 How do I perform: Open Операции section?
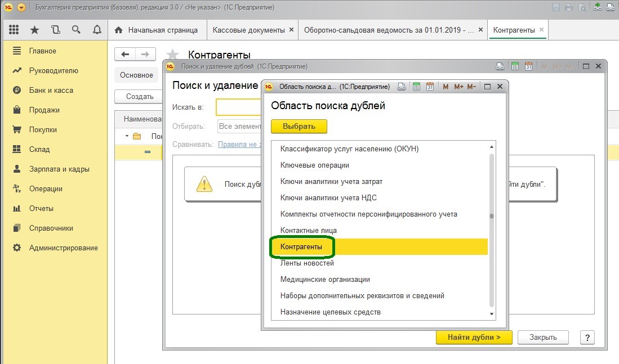click(46, 189)
